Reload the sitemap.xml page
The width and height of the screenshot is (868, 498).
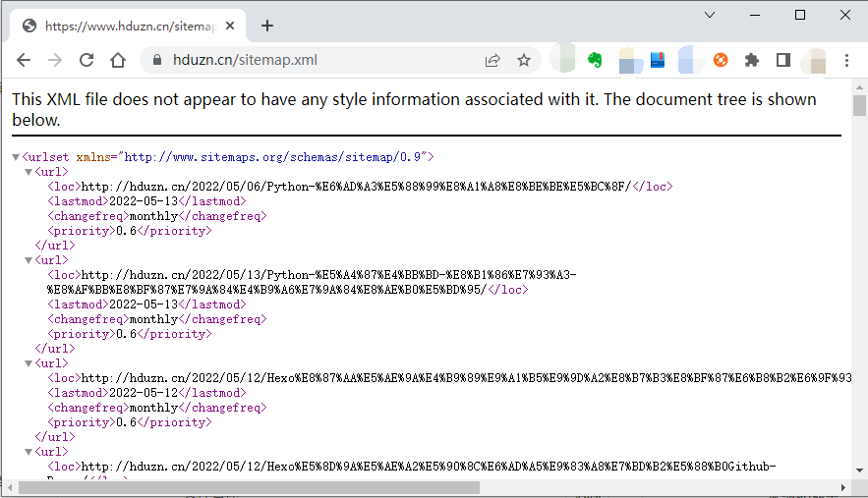(x=87, y=60)
